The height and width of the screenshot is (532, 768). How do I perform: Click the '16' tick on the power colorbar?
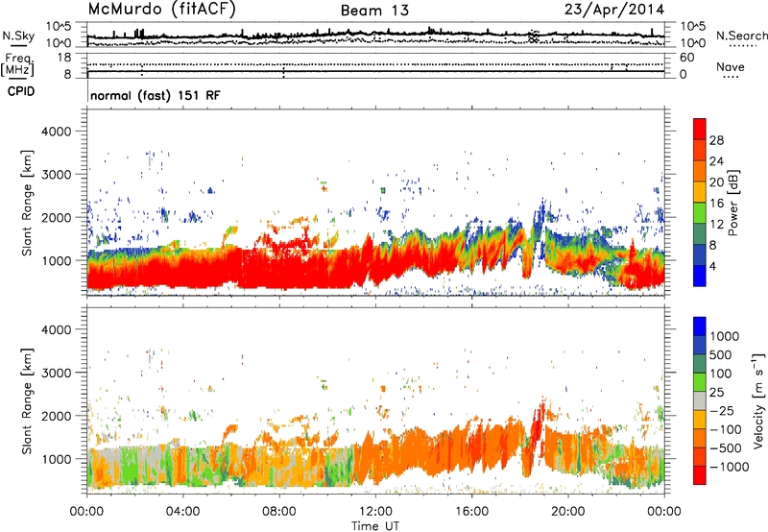pos(716,204)
